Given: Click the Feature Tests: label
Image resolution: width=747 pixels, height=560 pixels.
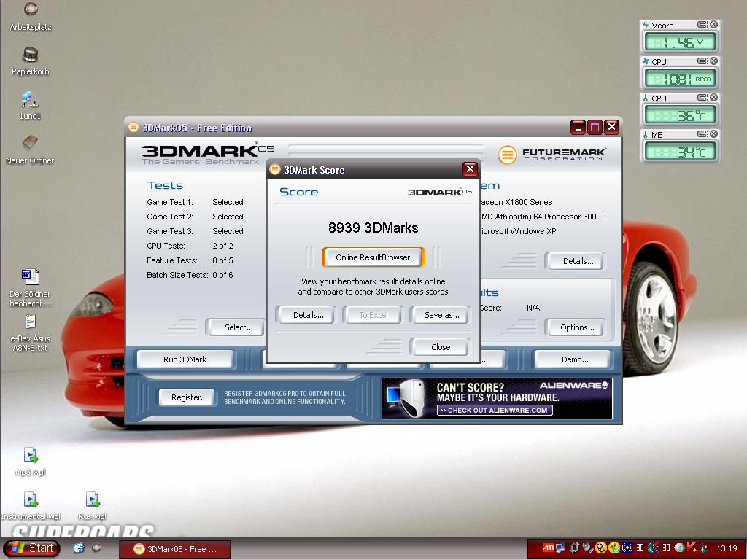Looking at the screenshot, I should tap(172, 260).
